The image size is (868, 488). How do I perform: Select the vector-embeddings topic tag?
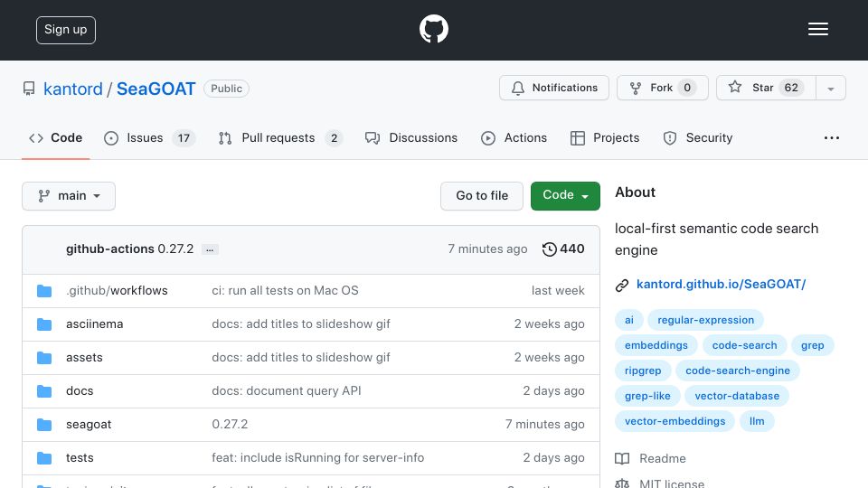pyautogui.click(x=675, y=422)
